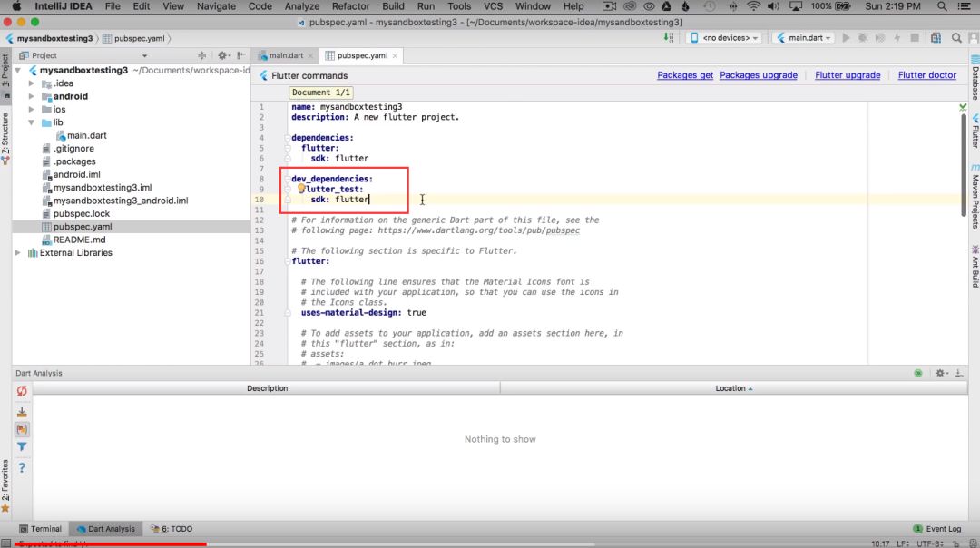Click scroll-from-source icon in Project panel
Viewport: 980px width, 548px height.
201,55
